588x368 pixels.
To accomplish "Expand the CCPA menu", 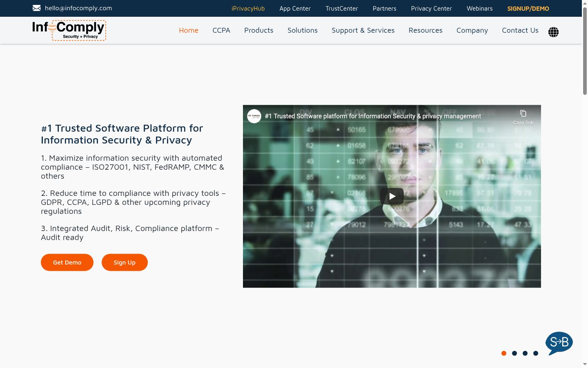I will point(221,30).
